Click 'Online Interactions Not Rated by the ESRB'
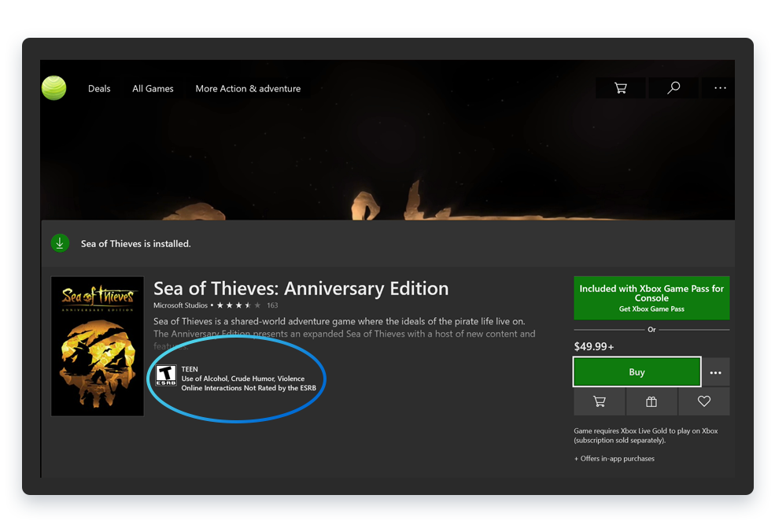The height and width of the screenshot is (532, 775). 249,388
